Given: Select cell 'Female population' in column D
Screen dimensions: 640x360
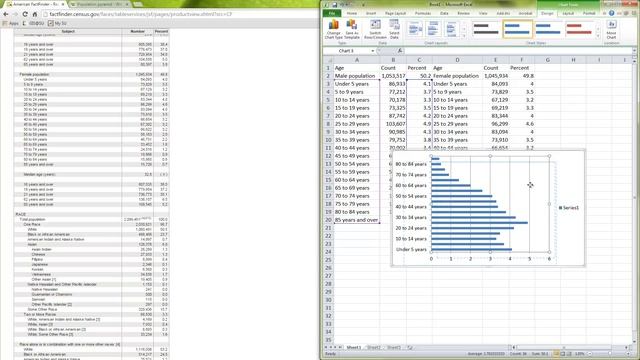Looking at the screenshot, I should [x=457, y=76].
